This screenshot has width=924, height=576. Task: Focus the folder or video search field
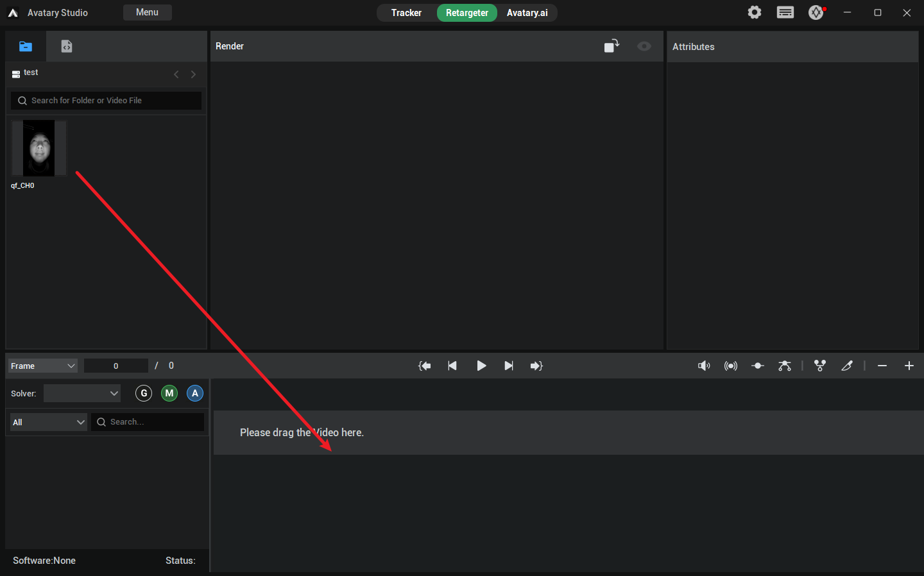click(107, 101)
